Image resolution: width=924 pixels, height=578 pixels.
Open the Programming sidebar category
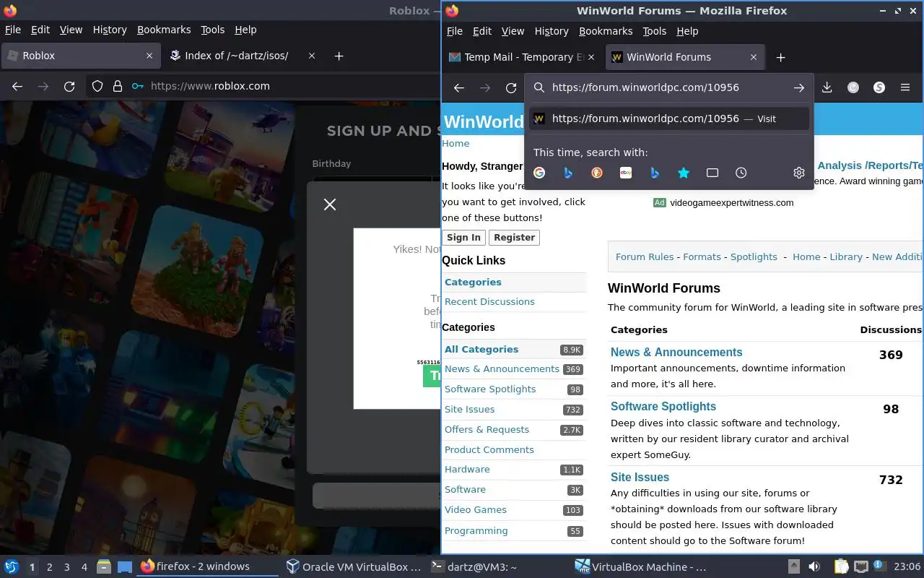[x=476, y=530]
